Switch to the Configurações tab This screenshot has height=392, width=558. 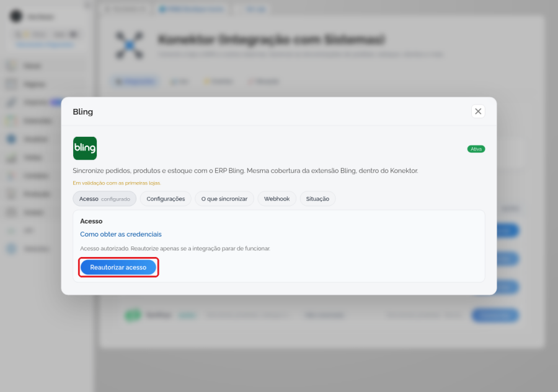tap(166, 199)
